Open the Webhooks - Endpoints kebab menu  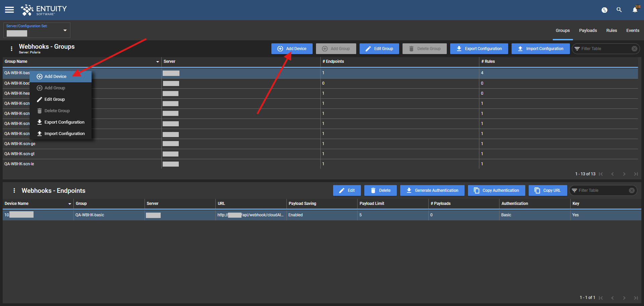pyautogui.click(x=14, y=190)
